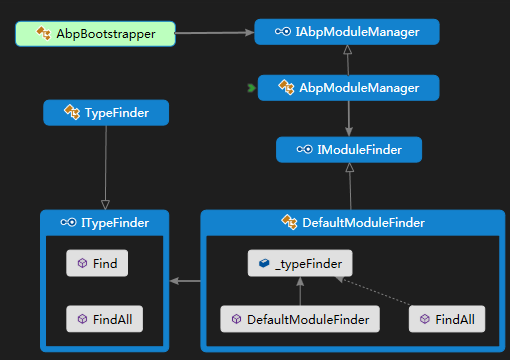The height and width of the screenshot is (360, 510).
Task: Click the class icon on AbpModuleManager node
Action: click(286, 87)
